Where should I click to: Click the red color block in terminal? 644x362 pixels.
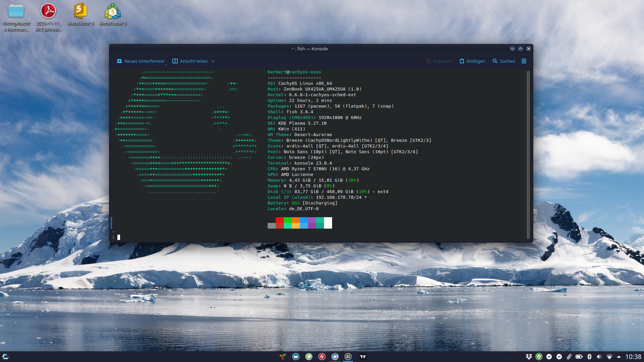pyautogui.click(x=279, y=220)
